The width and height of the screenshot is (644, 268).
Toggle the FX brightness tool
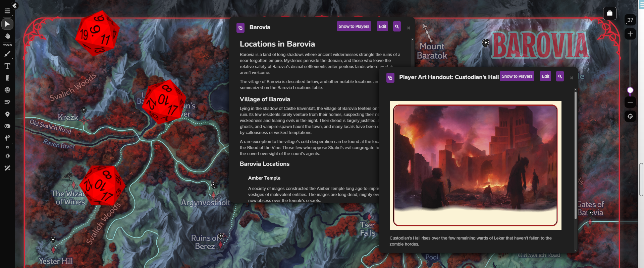pos(7,156)
